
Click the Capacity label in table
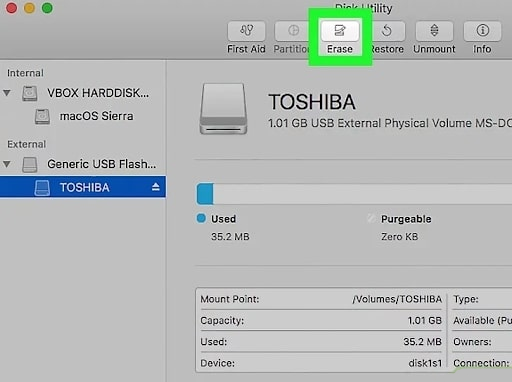coord(222,321)
